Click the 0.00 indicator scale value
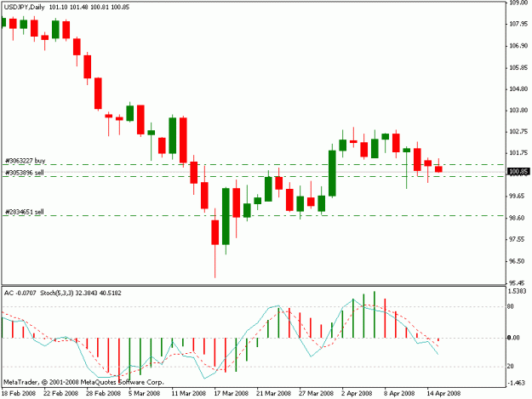This screenshot has width=532, height=399. pos(513,338)
